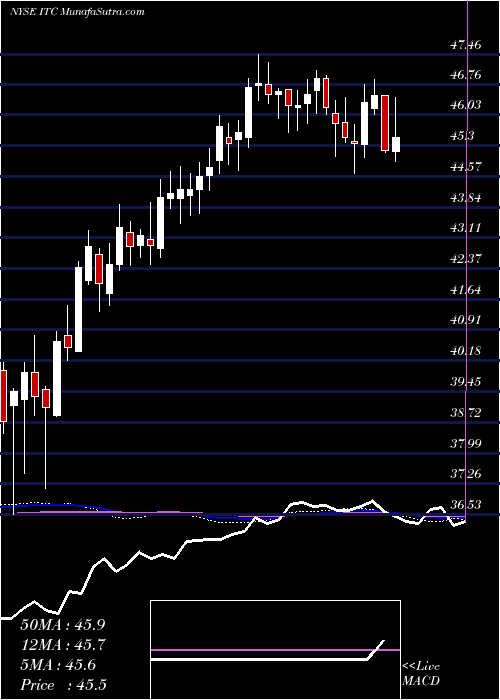Click the 40.91 price axis label

tap(466, 320)
